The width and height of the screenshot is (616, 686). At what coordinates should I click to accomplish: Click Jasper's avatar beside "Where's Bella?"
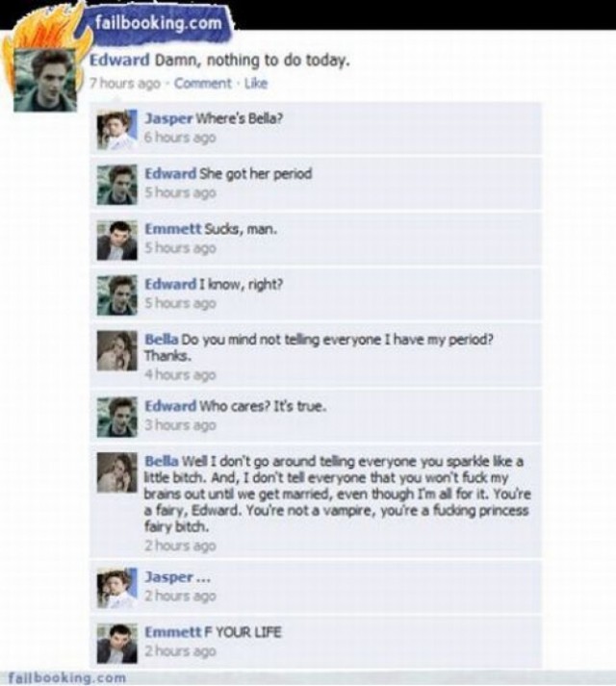116,130
